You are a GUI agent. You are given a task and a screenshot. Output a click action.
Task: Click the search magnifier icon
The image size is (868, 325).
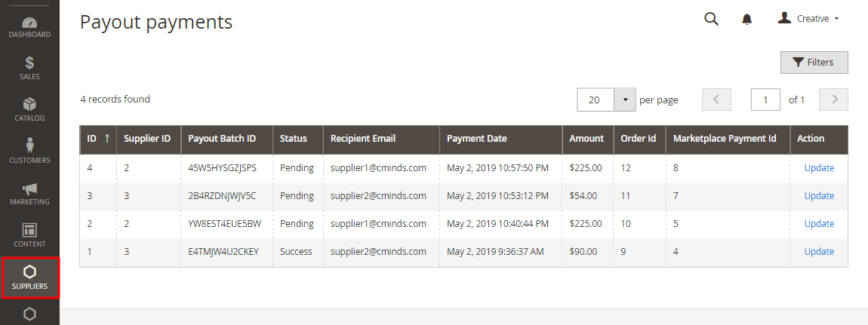[x=711, y=19]
